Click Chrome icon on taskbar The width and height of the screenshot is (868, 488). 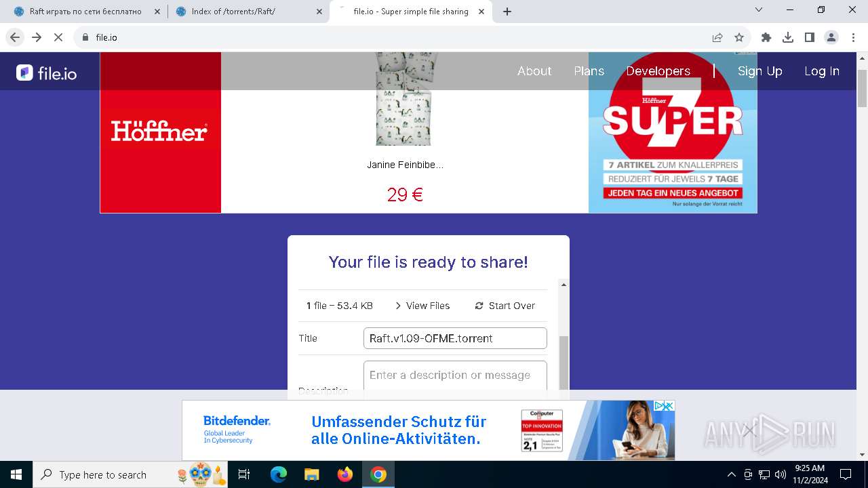click(378, 474)
